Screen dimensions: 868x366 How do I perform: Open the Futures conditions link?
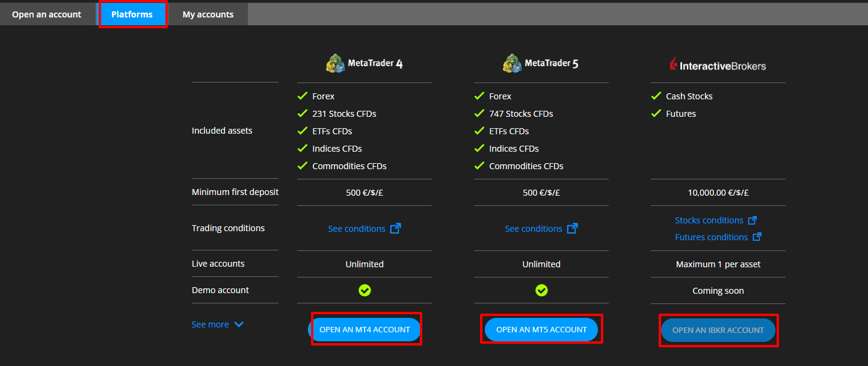click(x=712, y=237)
